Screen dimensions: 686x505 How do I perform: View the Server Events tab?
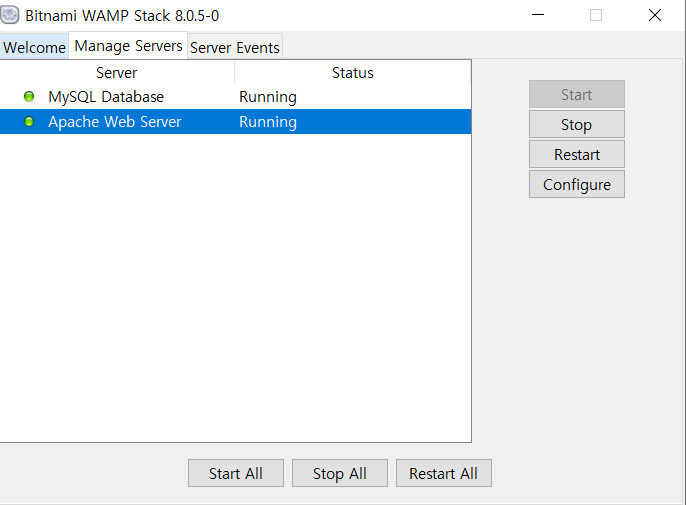point(235,47)
